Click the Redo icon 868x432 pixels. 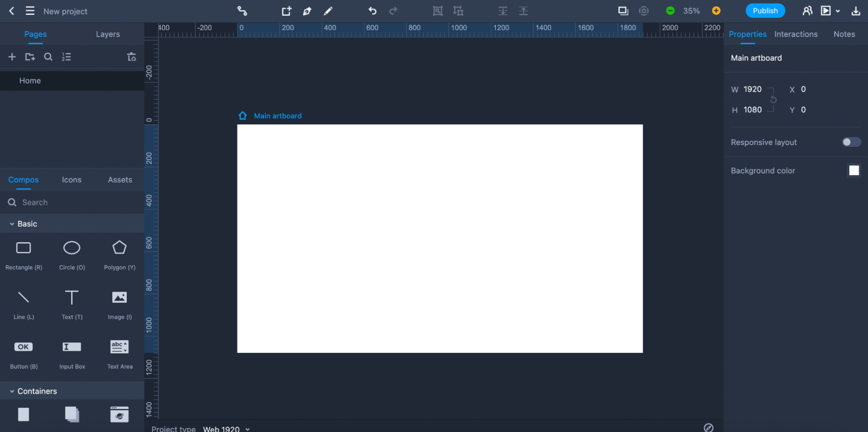[393, 11]
